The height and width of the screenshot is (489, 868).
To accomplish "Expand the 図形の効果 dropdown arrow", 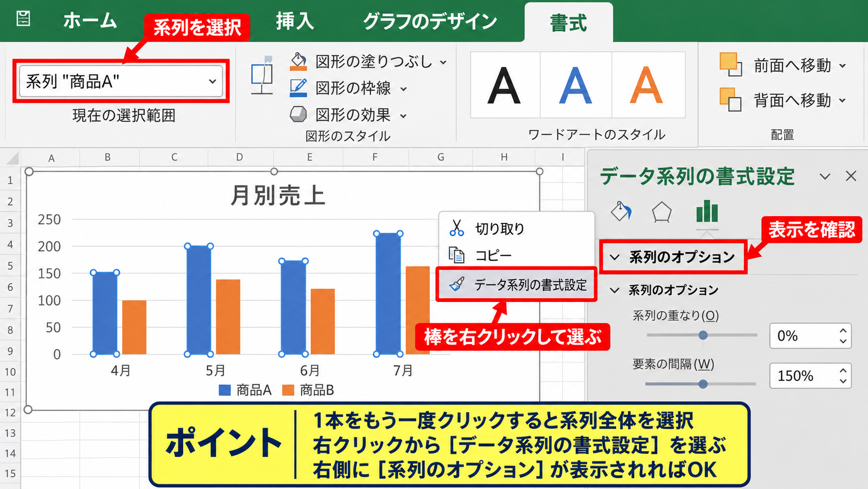I will pyautogui.click(x=403, y=115).
